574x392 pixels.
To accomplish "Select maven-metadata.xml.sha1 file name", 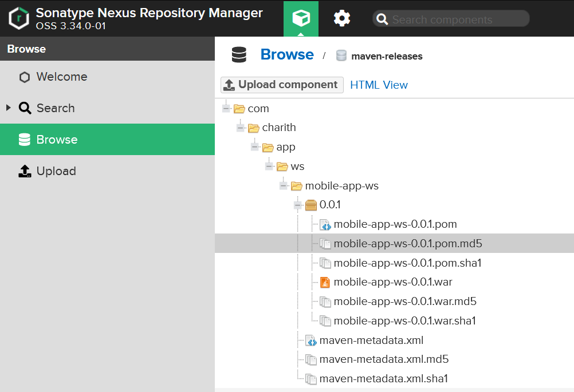I will coord(384,379).
